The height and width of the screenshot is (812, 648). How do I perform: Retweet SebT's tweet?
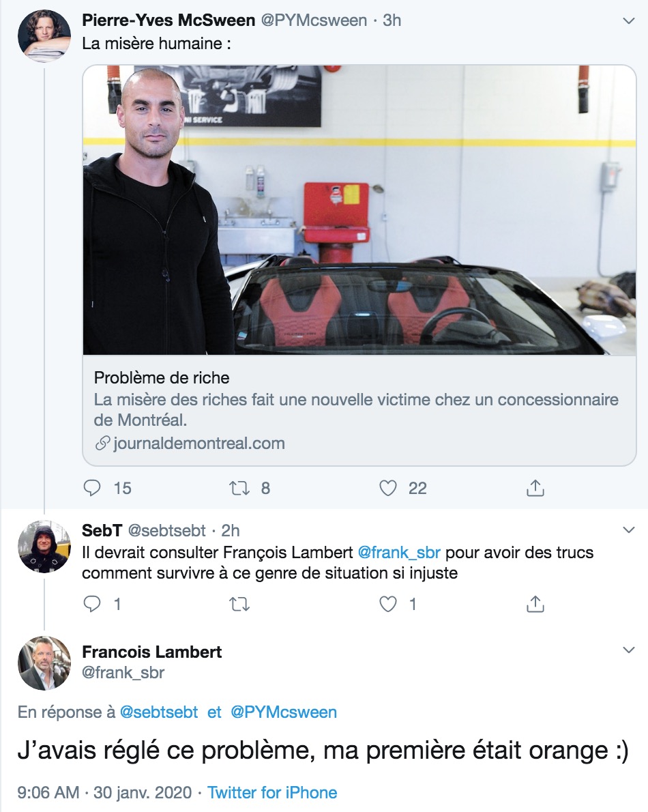tap(239, 604)
